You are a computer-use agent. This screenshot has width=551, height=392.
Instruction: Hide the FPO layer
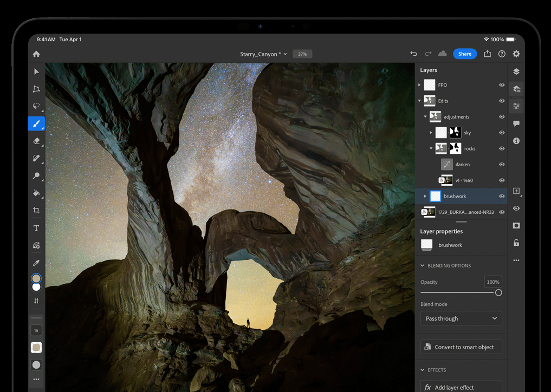coord(502,85)
